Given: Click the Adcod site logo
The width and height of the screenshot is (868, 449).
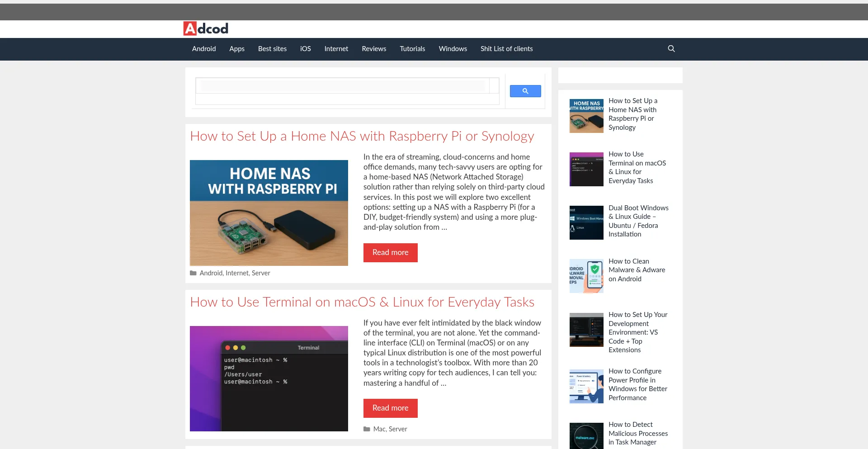Looking at the screenshot, I should pos(206,28).
